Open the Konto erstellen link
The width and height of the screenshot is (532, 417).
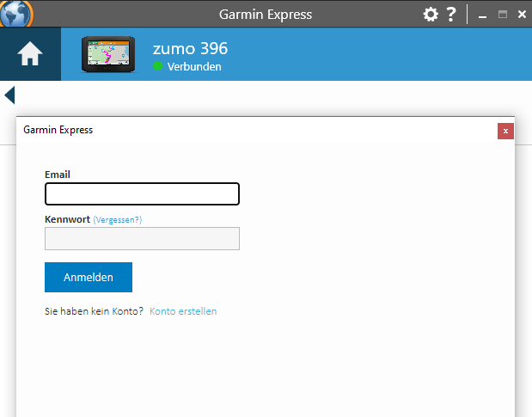point(183,311)
